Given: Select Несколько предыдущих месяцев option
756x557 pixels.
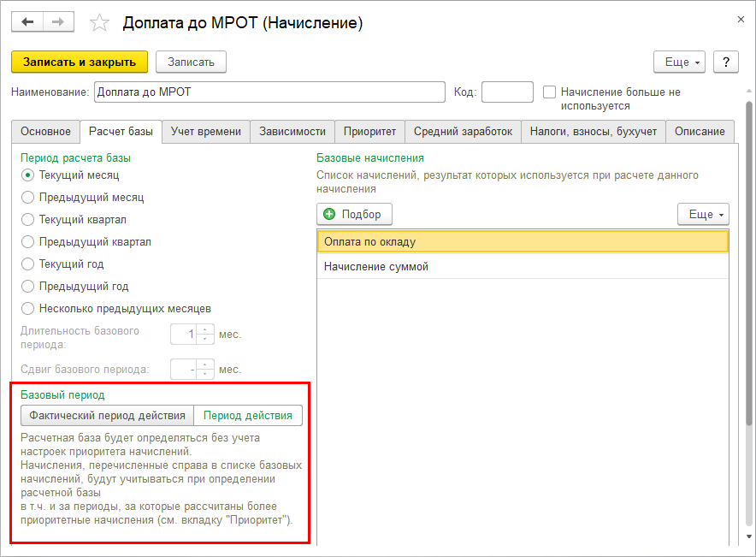Looking at the screenshot, I should point(27,308).
